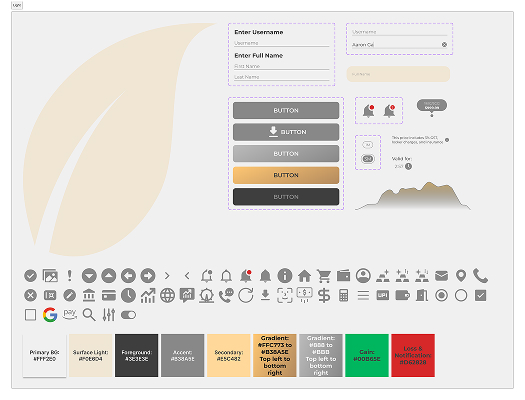Clear the Aaron Ca text field
The height and width of the screenshot is (400, 525).
point(444,45)
